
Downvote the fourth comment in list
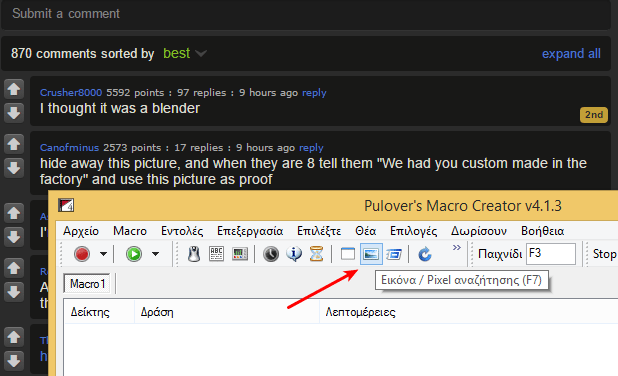point(14,292)
